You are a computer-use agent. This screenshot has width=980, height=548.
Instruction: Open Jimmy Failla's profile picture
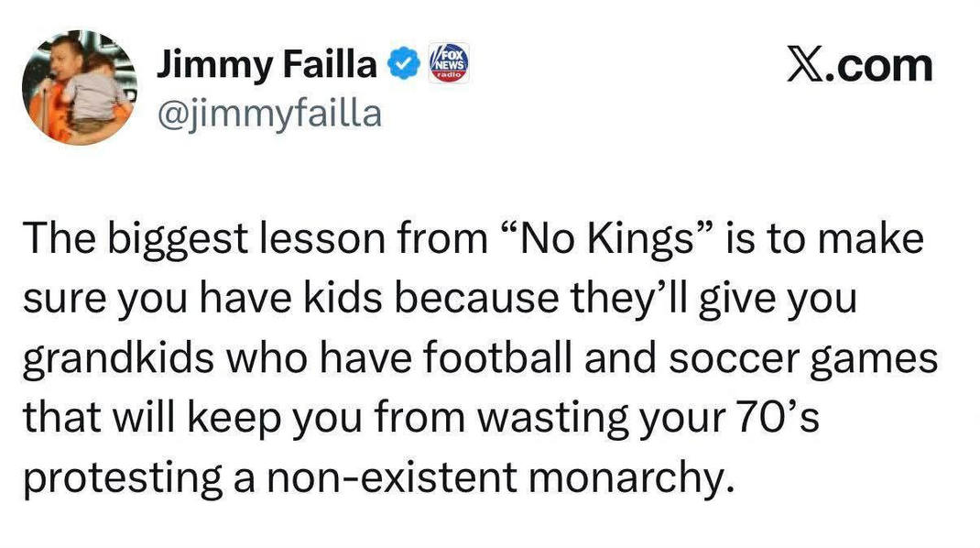click(x=79, y=86)
